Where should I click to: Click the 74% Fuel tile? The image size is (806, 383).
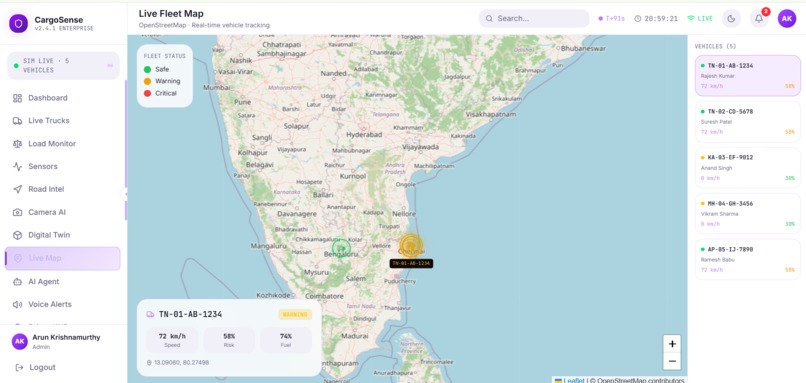click(x=286, y=340)
